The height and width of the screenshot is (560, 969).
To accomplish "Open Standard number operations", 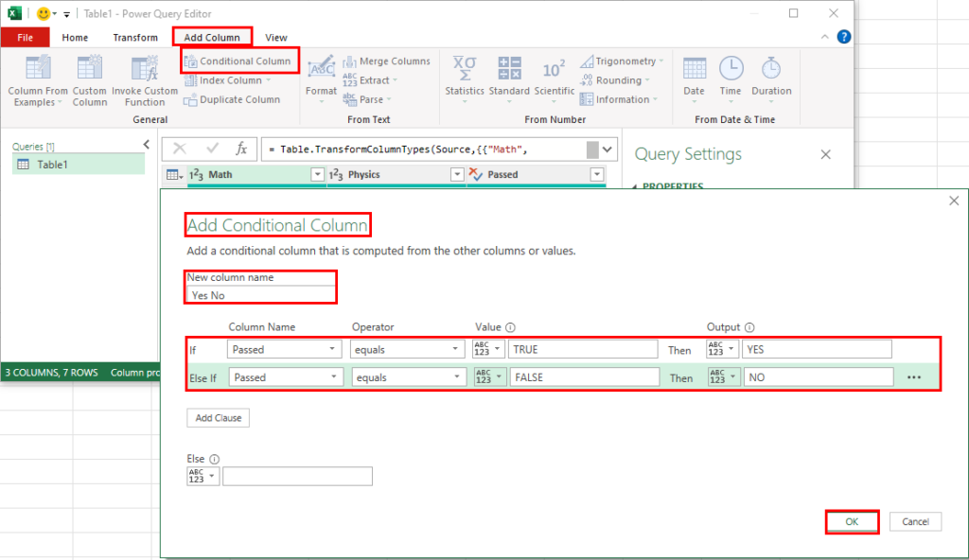I will [509, 79].
